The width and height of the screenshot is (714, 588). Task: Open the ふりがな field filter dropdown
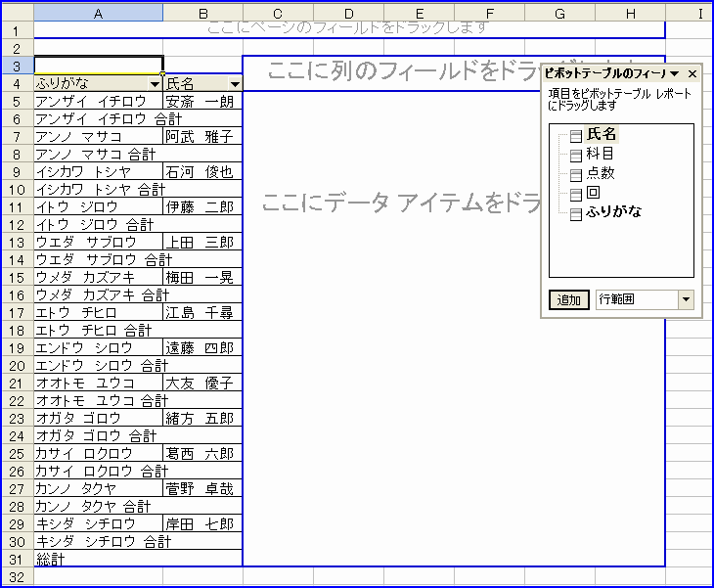click(155, 84)
